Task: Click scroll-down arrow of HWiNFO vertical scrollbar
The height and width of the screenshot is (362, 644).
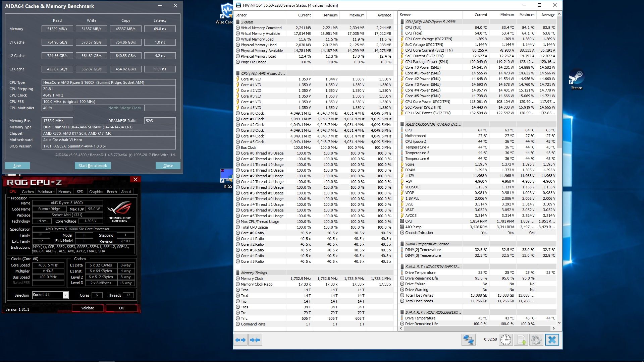Action: (x=559, y=323)
